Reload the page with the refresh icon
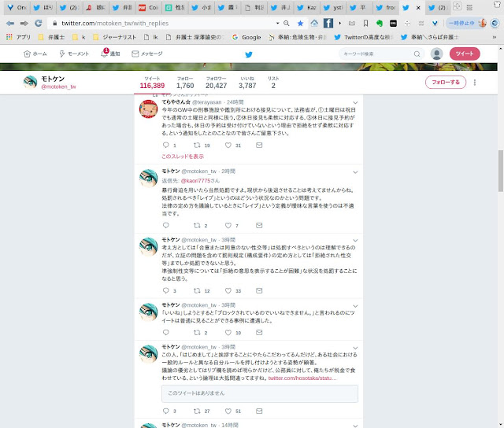This screenshot has width=504, height=428. tap(39, 23)
